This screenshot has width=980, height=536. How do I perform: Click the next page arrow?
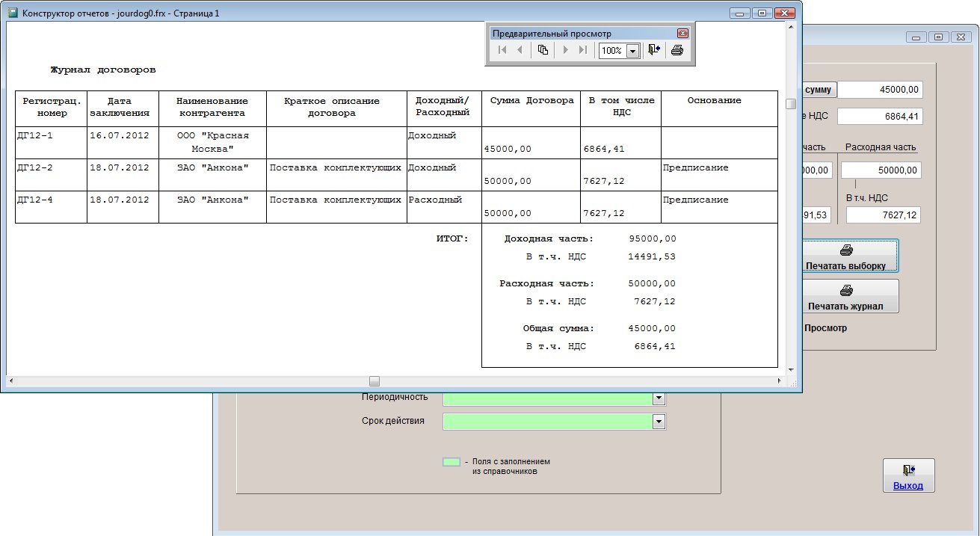[x=565, y=50]
